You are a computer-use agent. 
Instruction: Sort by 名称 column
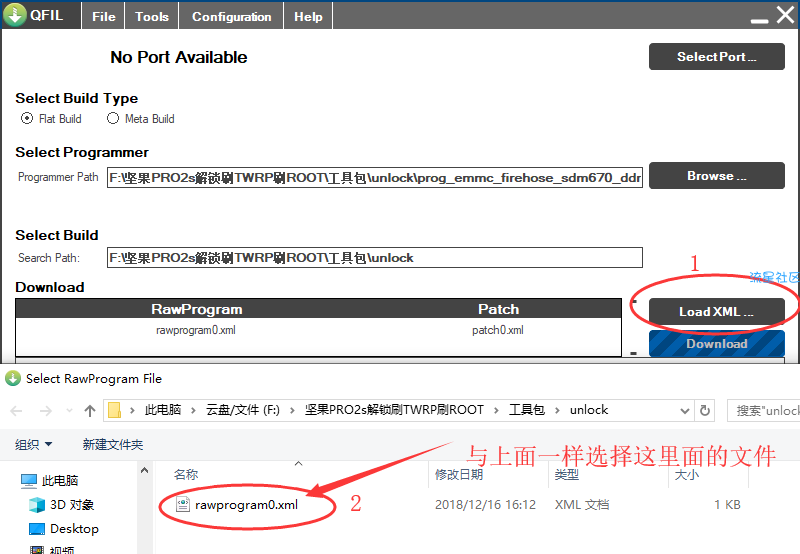pos(186,474)
